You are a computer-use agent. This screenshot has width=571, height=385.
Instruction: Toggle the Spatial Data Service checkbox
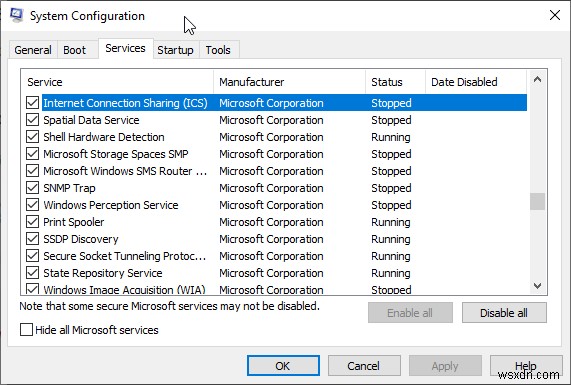click(x=32, y=120)
